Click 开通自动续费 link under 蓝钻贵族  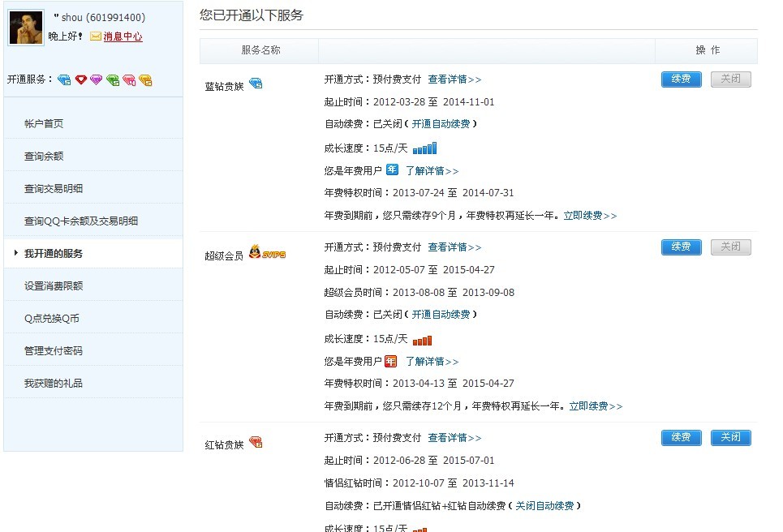tap(441, 124)
